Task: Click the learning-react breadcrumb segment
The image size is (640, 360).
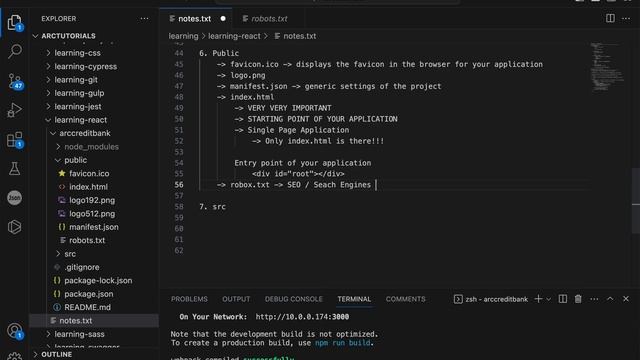Action: click(x=234, y=36)
